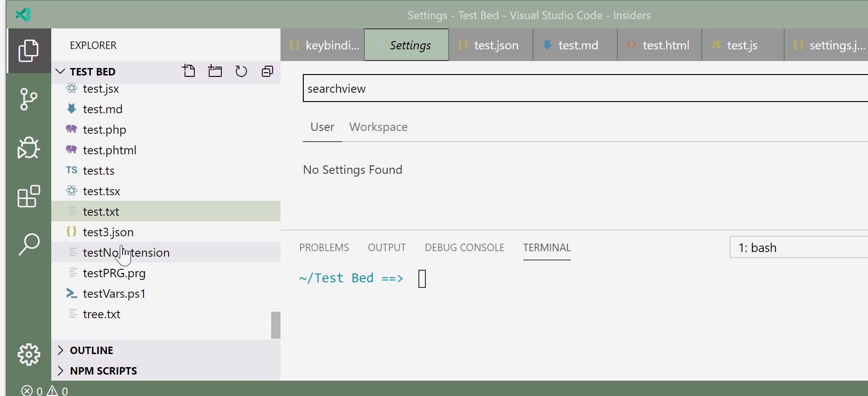868x396 pixels.
Task: Open test.php in the file tree
Action: [166, 130]
